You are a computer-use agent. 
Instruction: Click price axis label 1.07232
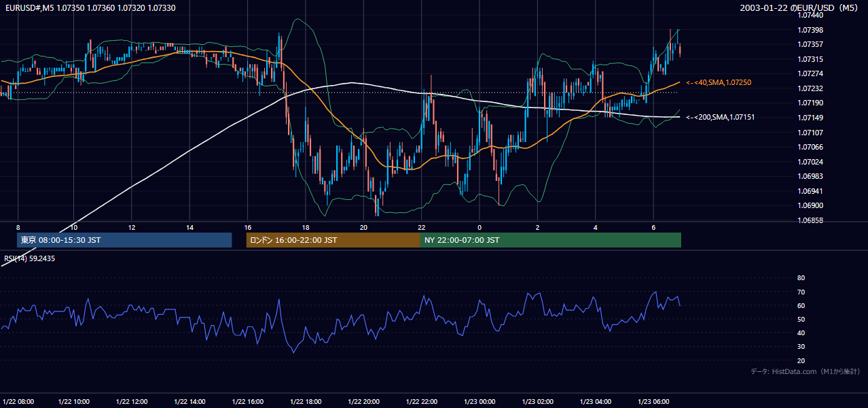[809, 88]
